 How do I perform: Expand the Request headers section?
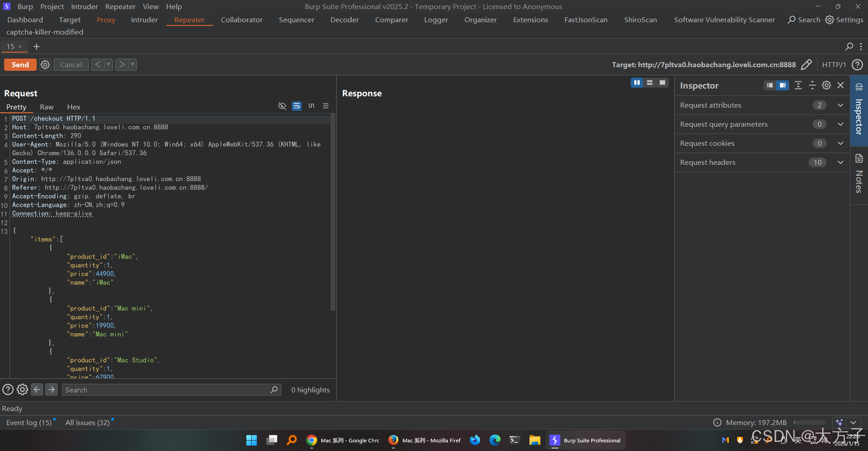762,162
